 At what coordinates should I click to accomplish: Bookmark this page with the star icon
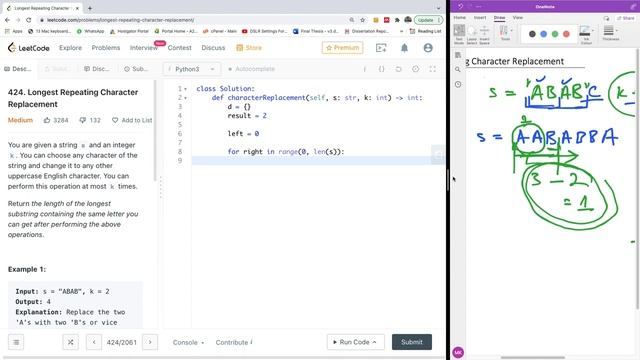362,20
